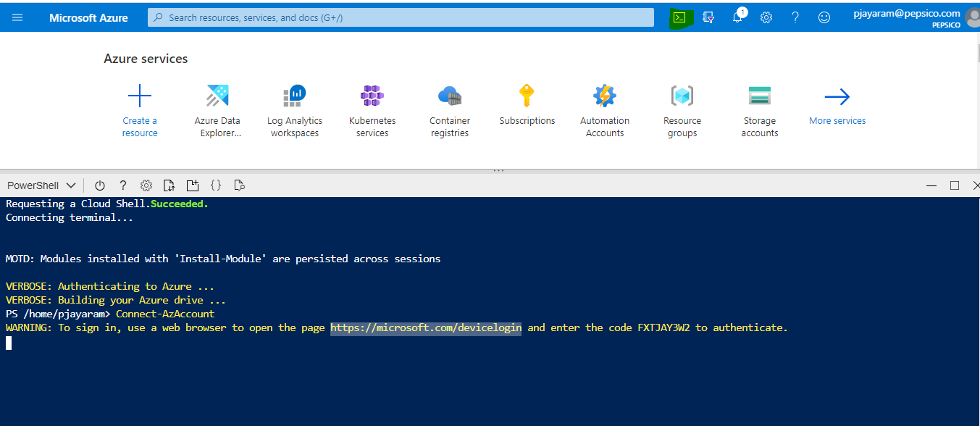Click VERBOSE: Building your Azure drive line
Image resolution: width=980 pixels, height=426 pixels.
[x=116, y=300]
